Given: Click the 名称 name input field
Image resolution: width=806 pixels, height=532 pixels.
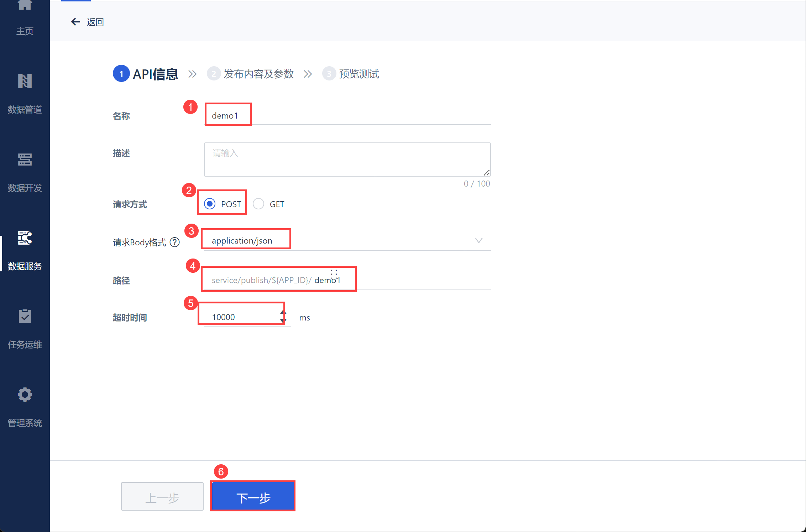Looking at the screenshot, I should (x=347, y=116).
